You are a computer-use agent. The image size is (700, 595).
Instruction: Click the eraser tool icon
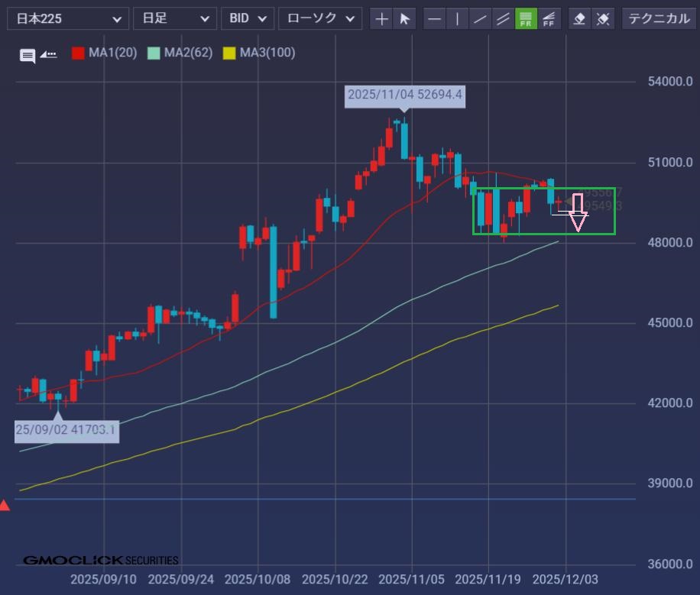coord(580,18)
